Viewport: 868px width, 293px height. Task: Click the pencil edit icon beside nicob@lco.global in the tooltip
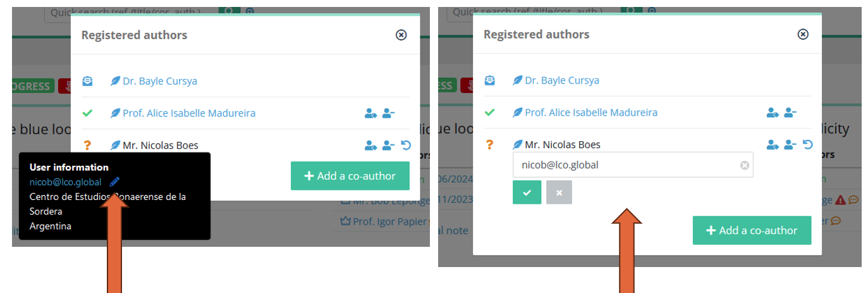point(114,182)
